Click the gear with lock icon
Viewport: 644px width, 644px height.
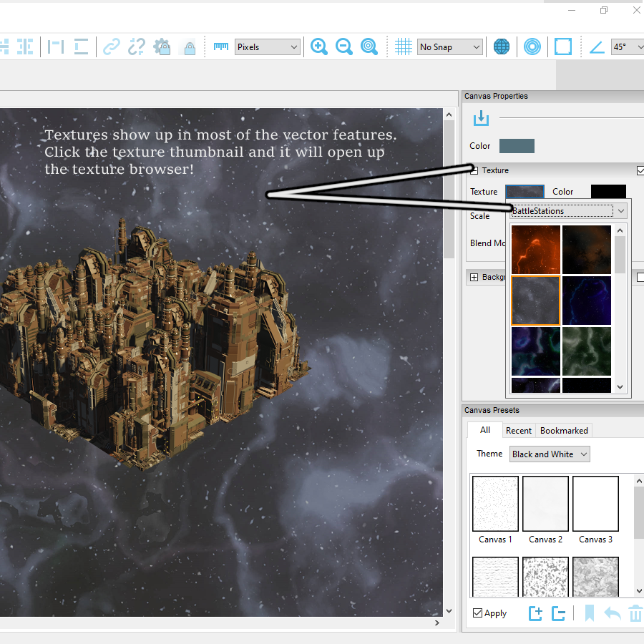[x=162, y=47]
